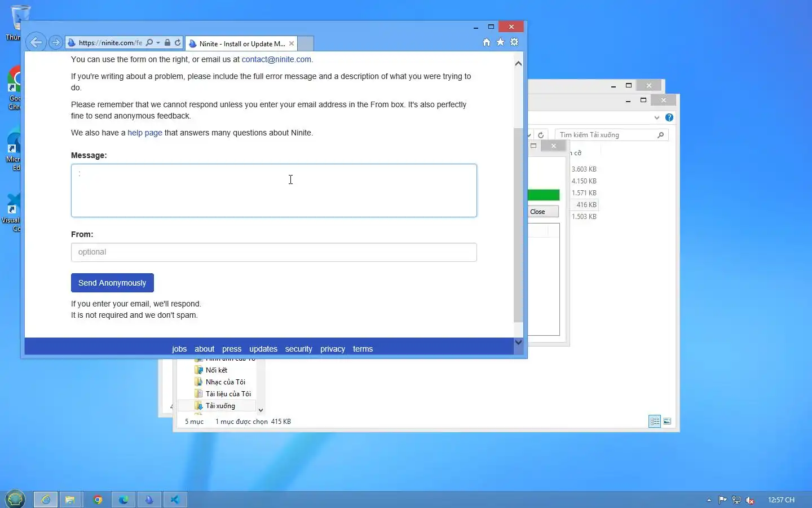The width and height of the screenshot is (812, 508).
Task: Open the Ninite installer taskbar icon
Action: coord(149,500)
